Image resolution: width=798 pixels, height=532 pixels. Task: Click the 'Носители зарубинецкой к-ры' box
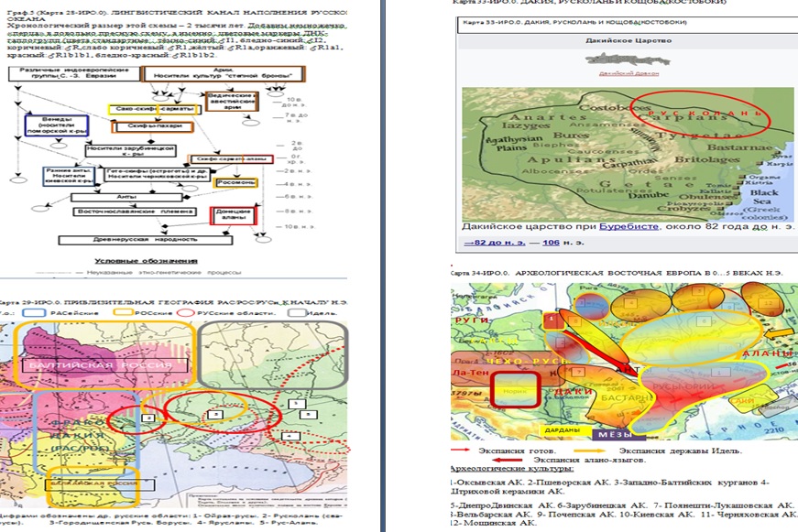131,150
